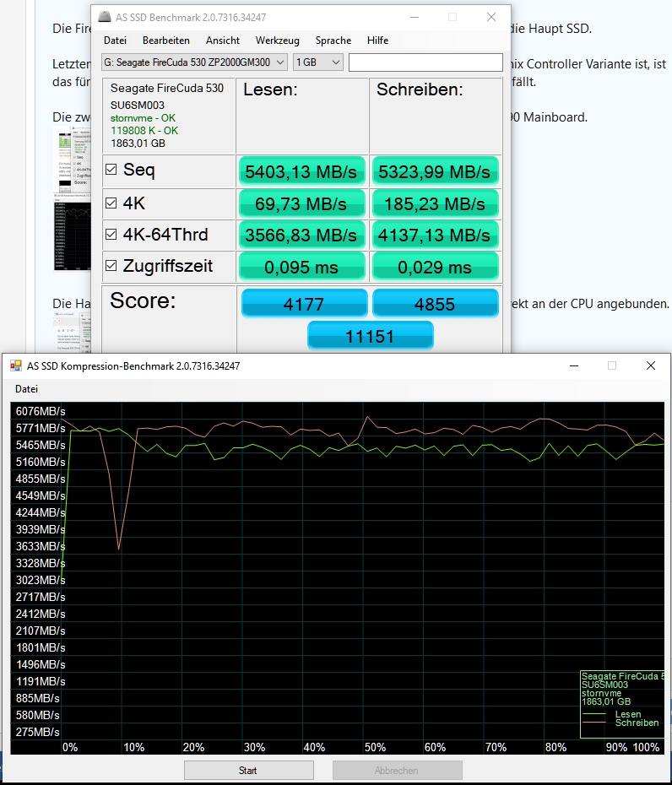Viewport: 672px width, 785px height.
Task: Click the Schreiben column header
Action: click(420, 89)
